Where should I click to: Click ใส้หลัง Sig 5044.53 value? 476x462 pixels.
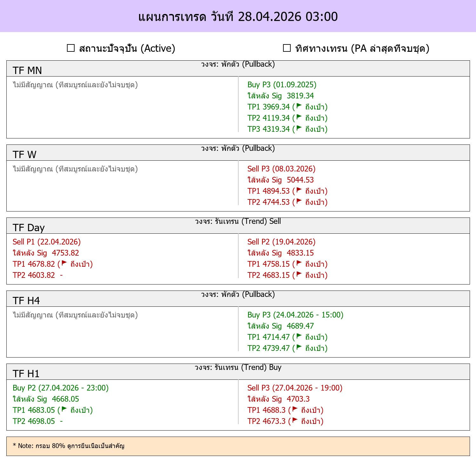click(281, 180)
